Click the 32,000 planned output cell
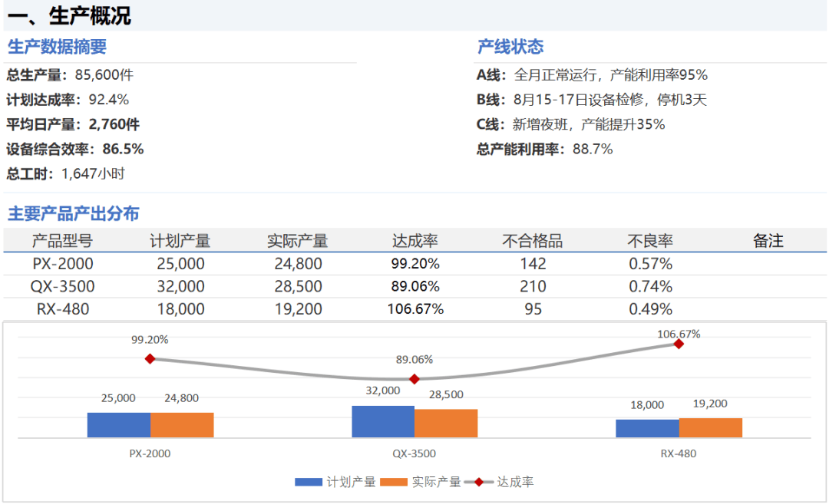The image size is (829, 504). (x=180, y=286)
